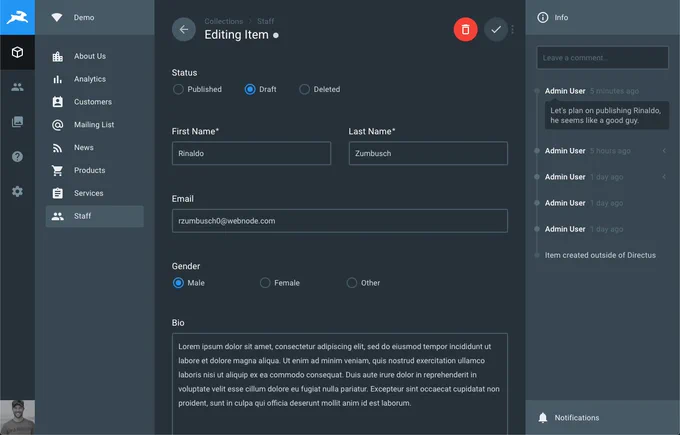This screenshot has width=680, height=435.
Task: Open Staff collection in sidebar
Action: click(95, 216)
